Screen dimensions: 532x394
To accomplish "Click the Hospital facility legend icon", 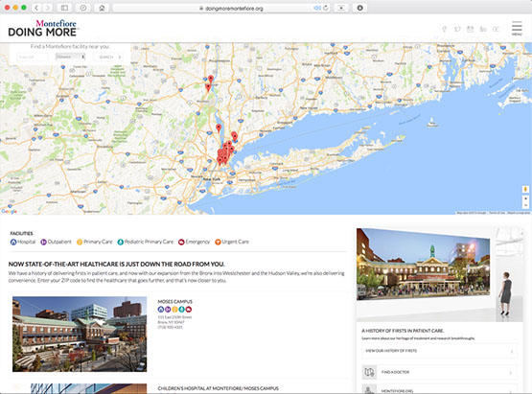I will (x=13, y=242).
